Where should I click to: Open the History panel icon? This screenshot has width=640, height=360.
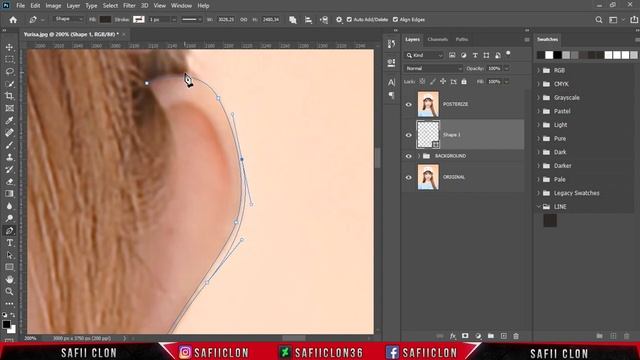391,44
